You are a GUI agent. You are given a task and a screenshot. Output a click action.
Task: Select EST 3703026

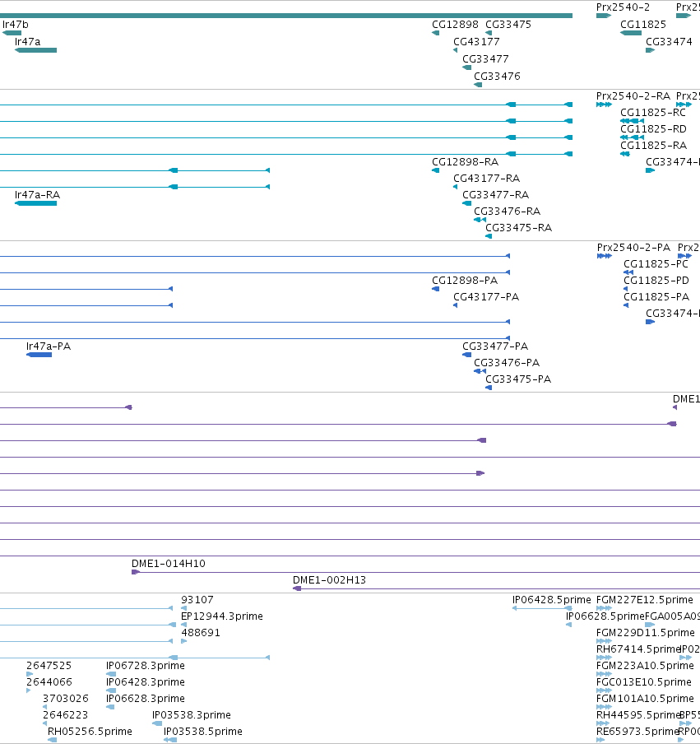(44, 707)
